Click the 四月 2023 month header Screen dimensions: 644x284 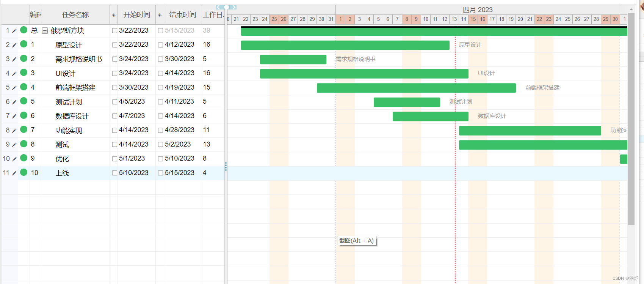coord(478,9)
